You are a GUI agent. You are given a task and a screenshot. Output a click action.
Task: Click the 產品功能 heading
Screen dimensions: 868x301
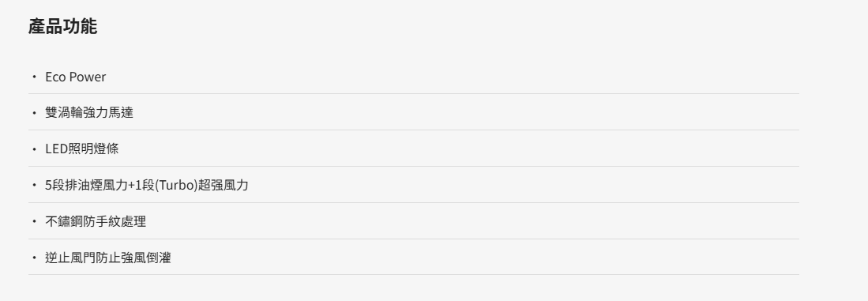click(x=62, y=27)
